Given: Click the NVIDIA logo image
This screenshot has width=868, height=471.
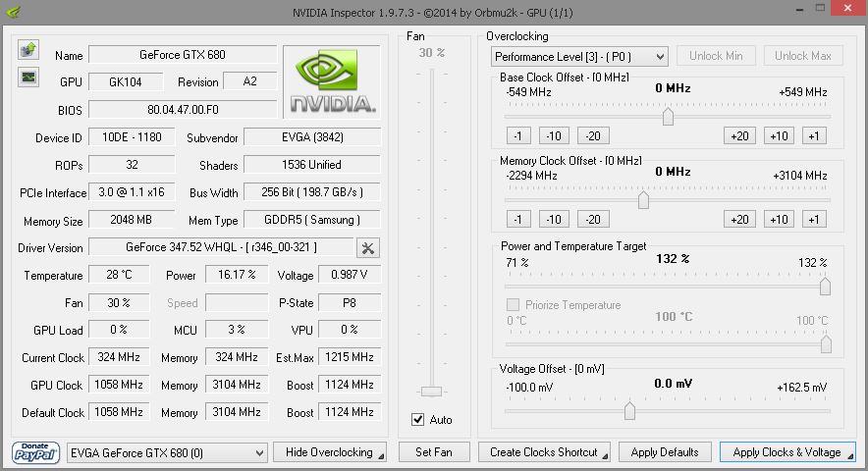Looking at the screenshot, I should pos(332,81).
